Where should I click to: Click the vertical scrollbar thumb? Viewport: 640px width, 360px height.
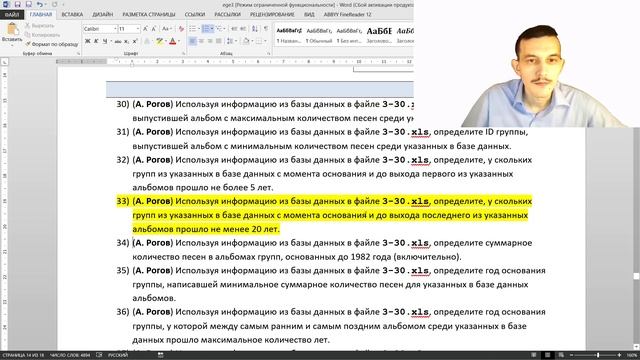636,276
